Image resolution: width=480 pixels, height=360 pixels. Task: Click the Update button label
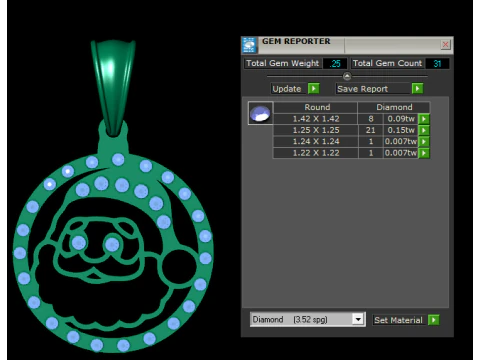point(287,89)
